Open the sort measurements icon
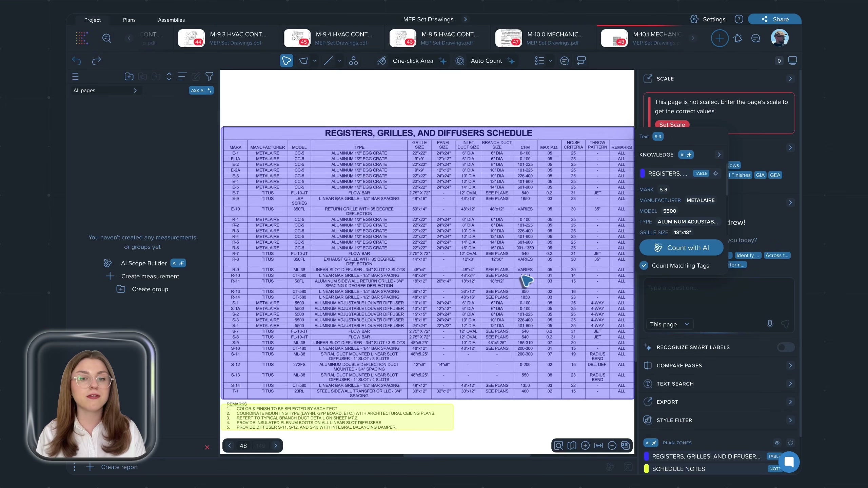 (x=182, y=77)
